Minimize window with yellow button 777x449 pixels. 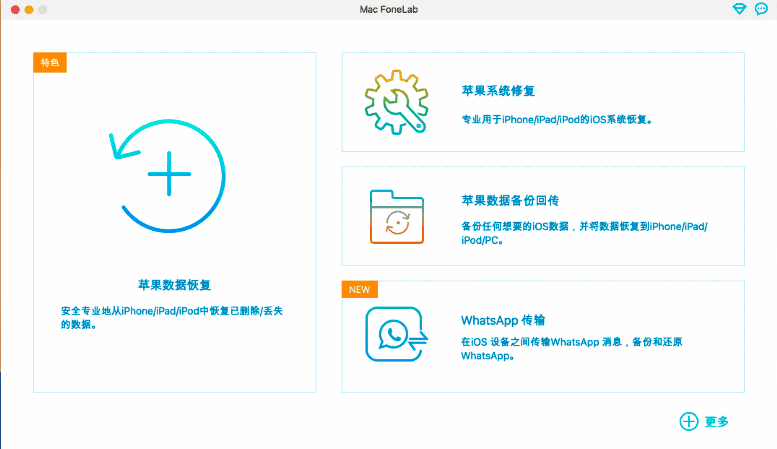(29, 9)
